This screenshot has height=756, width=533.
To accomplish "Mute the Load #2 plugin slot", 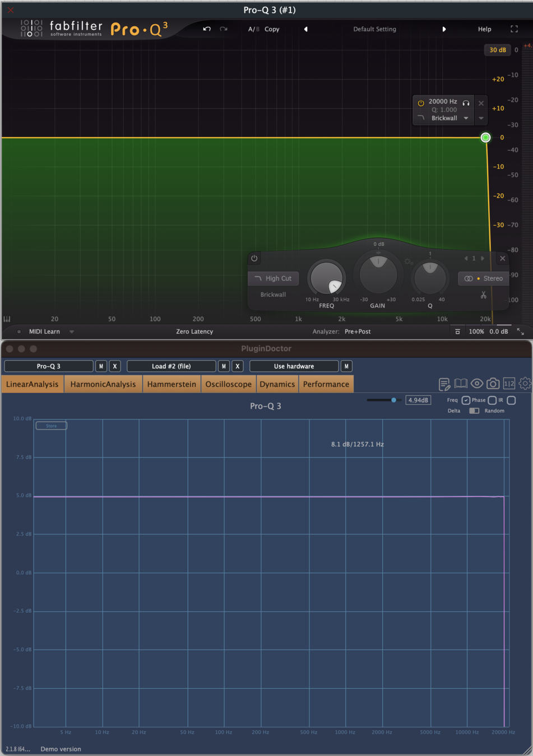I will pyautogui.click(x=224, y=366).
